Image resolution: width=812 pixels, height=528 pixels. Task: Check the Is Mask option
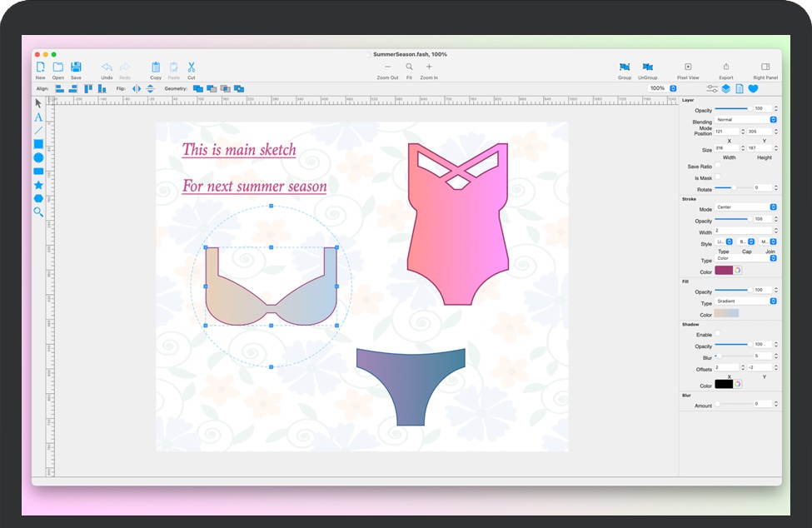click(718, 177)
